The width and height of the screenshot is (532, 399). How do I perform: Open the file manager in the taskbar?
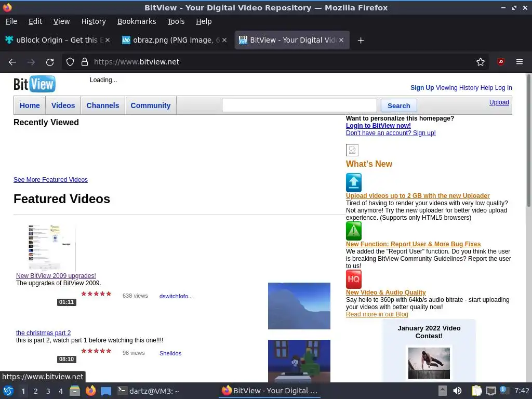tap(75, 391)
